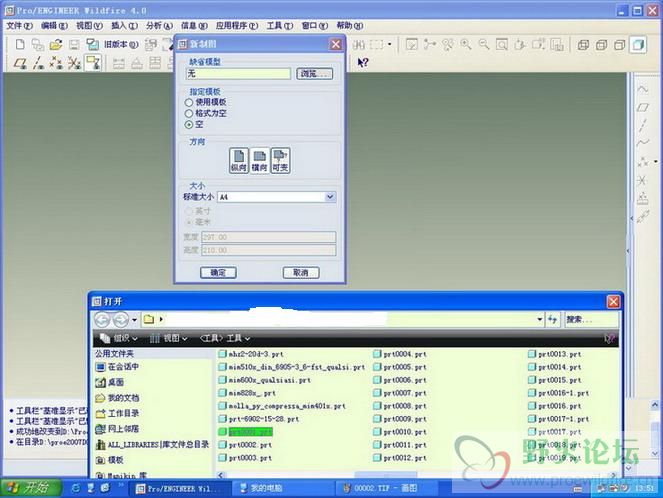
Task: Open the 编辑 menu
Action: [x=54, y=26]
